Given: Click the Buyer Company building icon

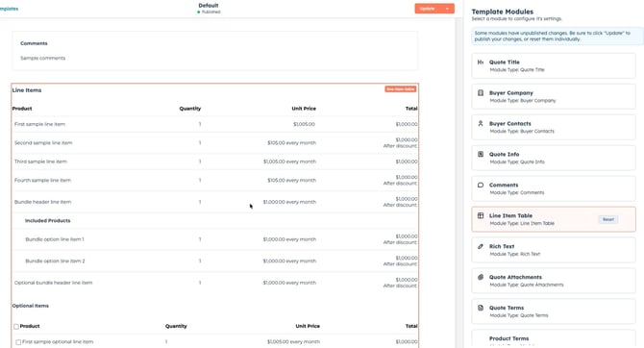Looking at the screenshot, I should pos(481,93).
